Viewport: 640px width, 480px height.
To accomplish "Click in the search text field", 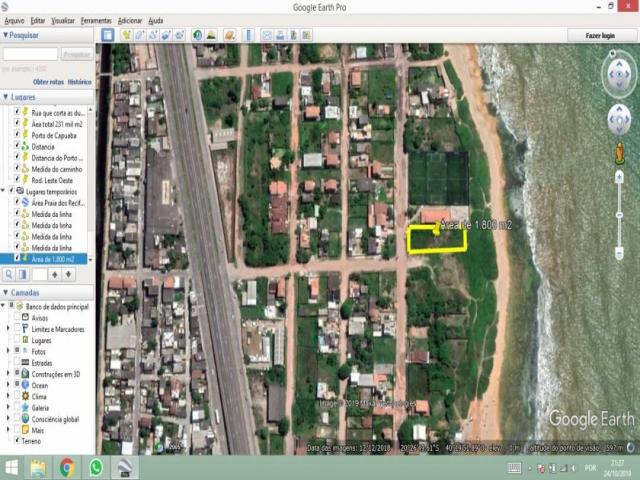I will click(30, 54).
